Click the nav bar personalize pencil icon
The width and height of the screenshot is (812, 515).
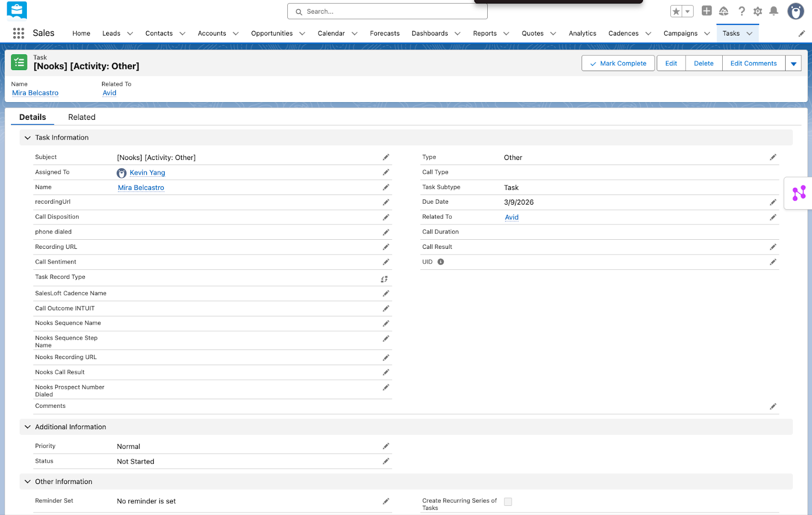[x=802, y=34]
